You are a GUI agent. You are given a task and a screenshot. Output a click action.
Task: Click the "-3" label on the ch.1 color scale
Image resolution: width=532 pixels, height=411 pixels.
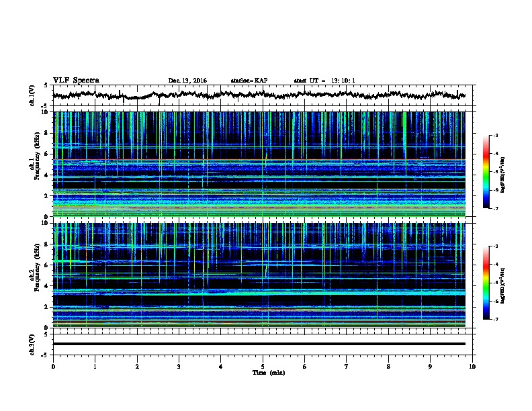click(495, 136)
